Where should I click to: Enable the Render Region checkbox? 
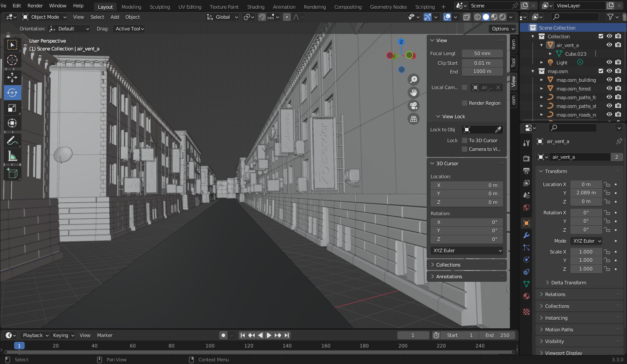[x=465, y=103]
